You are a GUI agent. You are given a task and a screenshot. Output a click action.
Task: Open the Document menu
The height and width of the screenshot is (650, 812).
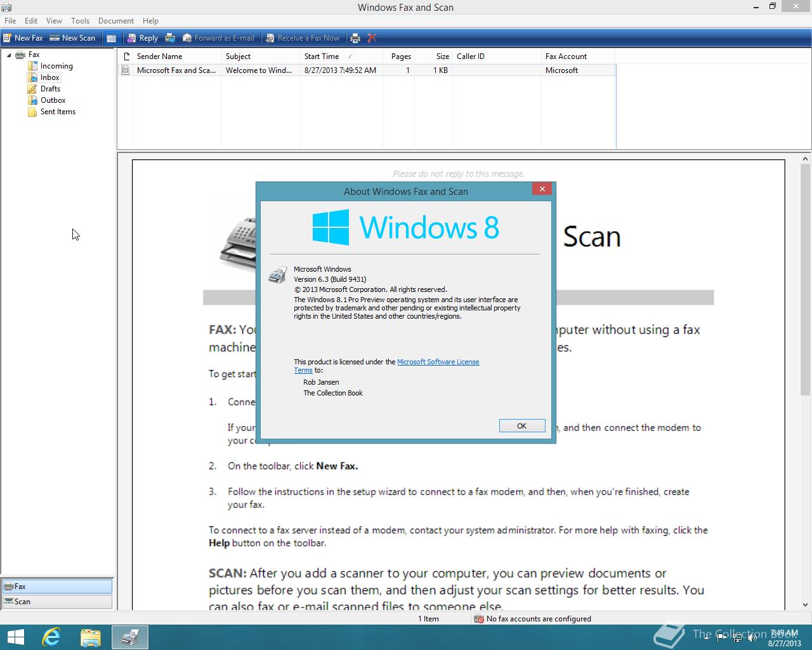115,21
